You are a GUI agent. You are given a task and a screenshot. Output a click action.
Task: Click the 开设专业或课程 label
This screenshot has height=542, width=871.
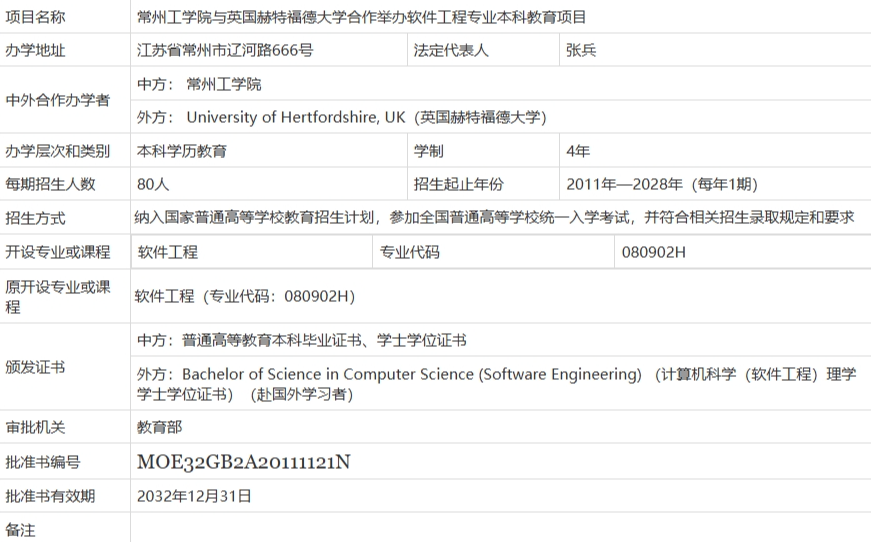[x=58, y=252]
